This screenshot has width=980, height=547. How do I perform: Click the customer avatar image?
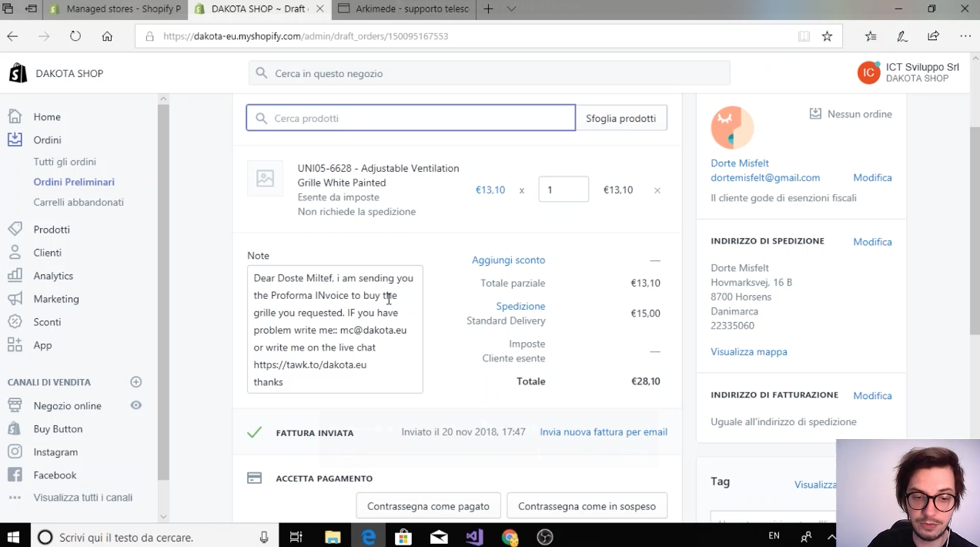pos(732,128)
